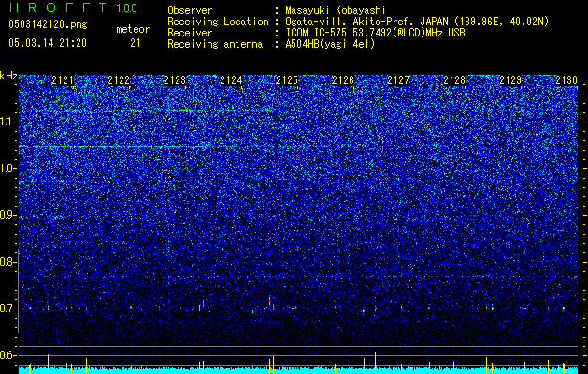Viewport: 588px width, 374px height.
Task: Click the cyan signal level strip at bottom
Action: [x=298, y=370]
